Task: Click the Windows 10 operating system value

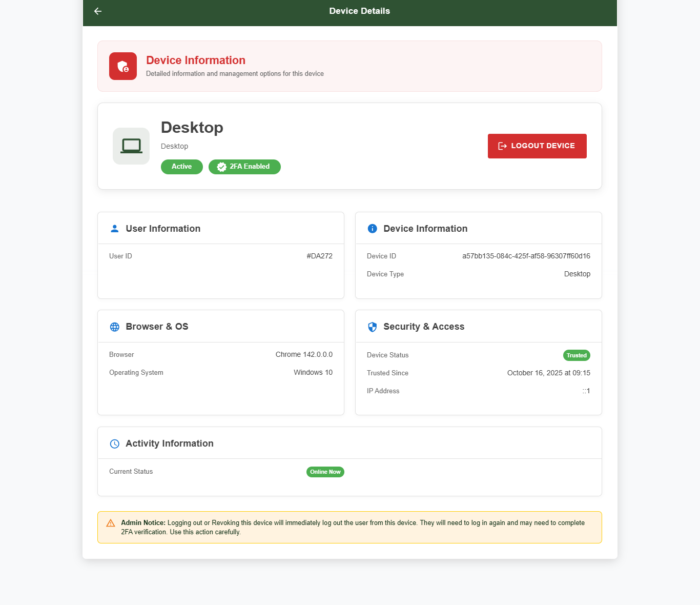Action: click(313, 372)
